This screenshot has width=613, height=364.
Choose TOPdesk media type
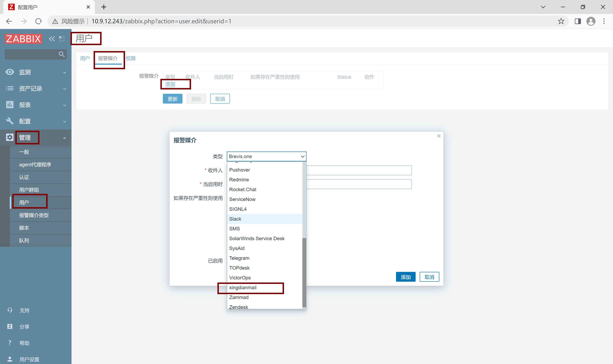click(265, 268)
